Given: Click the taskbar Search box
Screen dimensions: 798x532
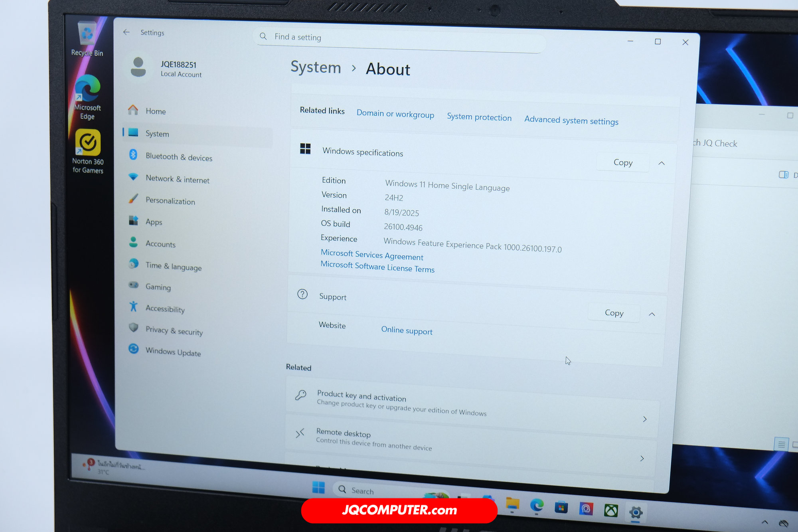Looking at the screenshot, I should point(390,491).
